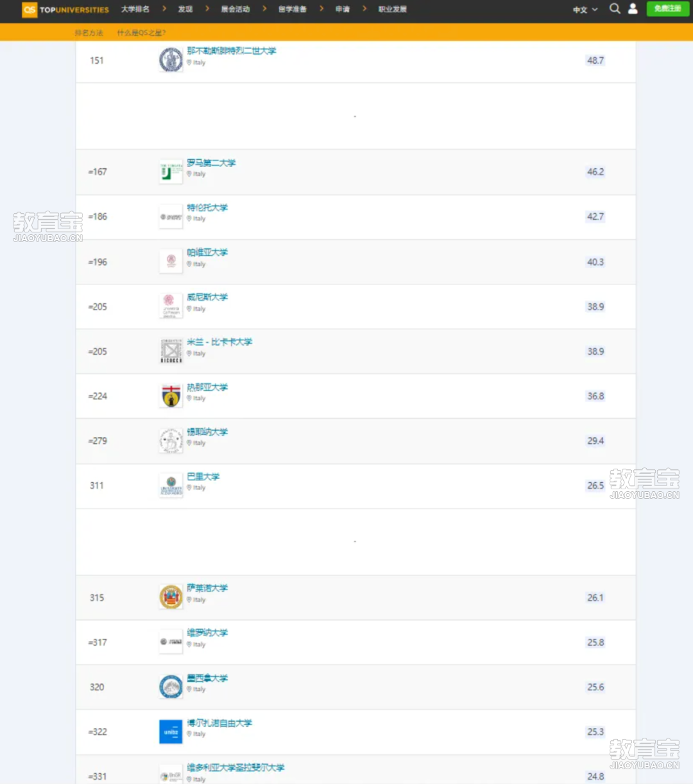Open the 展会活动 menu

click(x=235, y=9)
